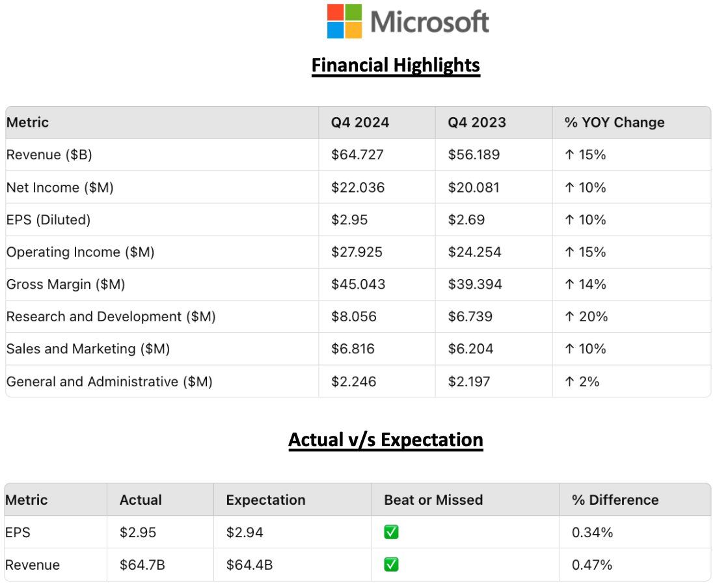Click the green checkmark in the EPS row
This screenshot has height=588, width=717.
pyautogui.click(x=391, y=533)
